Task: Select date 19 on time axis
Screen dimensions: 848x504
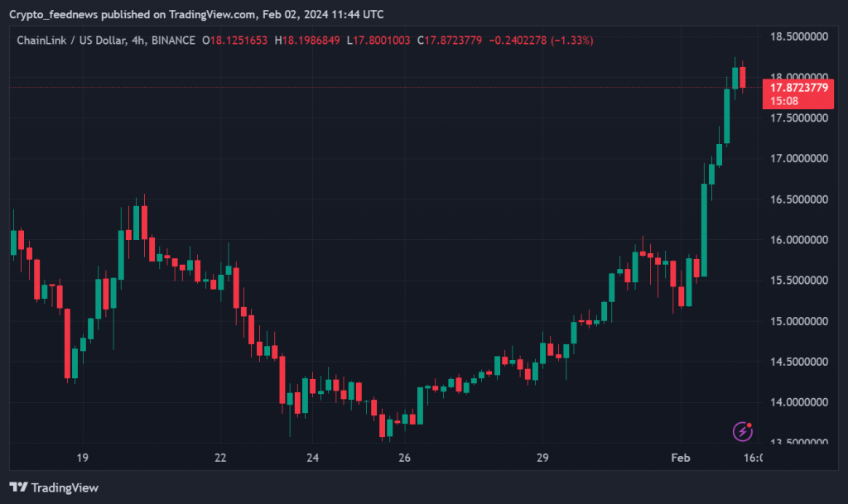Action: point(82,458)
